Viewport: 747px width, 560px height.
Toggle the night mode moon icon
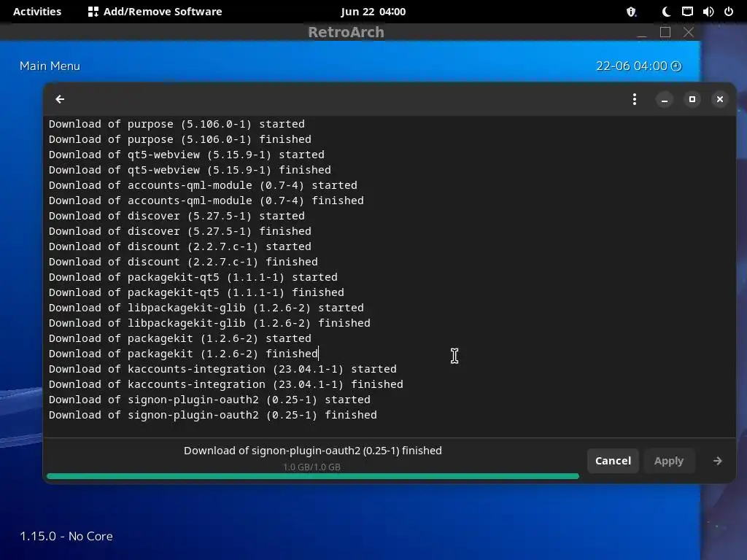666,12
